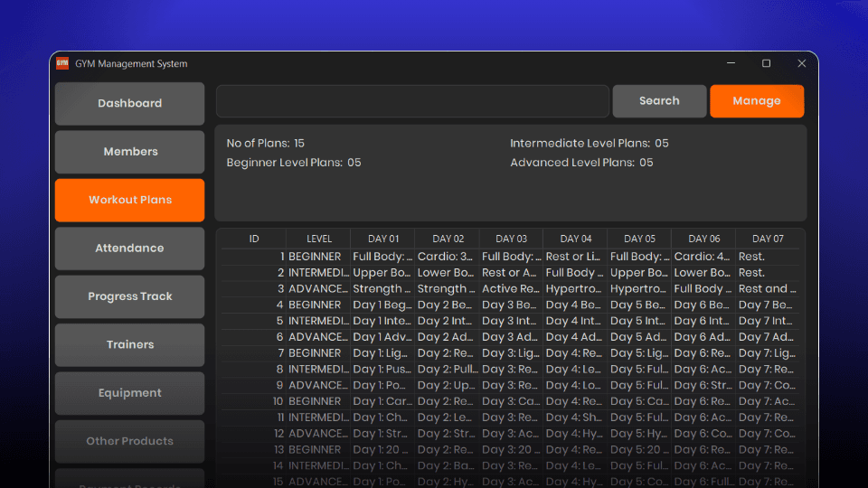Screen dimensions: 868x488
Task: Click 'Day 6 Ad...' cell in row 6
Action: click(703, 337)
